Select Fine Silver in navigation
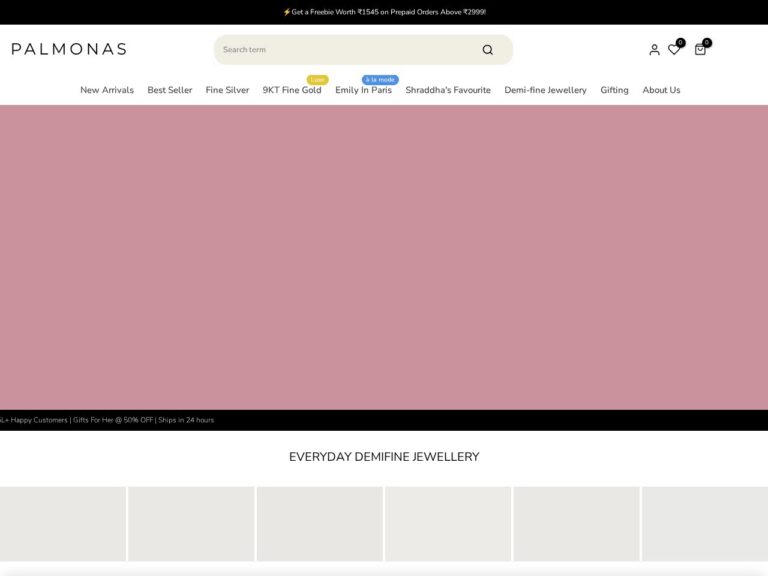The width and height of the screenshot is (768, 576). click(x=227, y=90)
